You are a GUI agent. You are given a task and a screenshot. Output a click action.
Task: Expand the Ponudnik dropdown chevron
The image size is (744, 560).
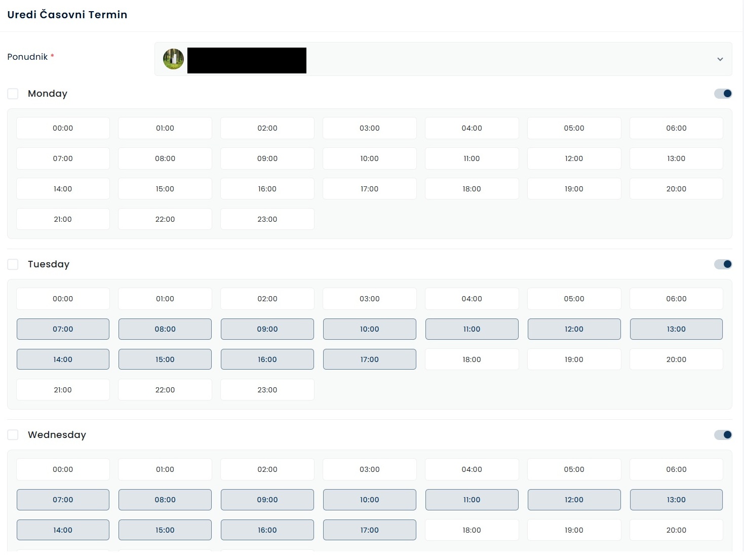pyautogui.click(x=720, y=59)
